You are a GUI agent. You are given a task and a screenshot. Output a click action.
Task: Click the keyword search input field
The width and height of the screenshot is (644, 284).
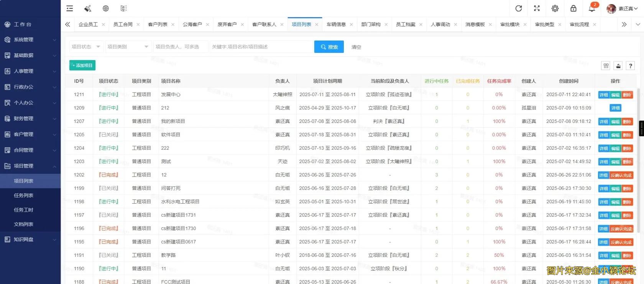pyautogui.click(x=261, y=47)
